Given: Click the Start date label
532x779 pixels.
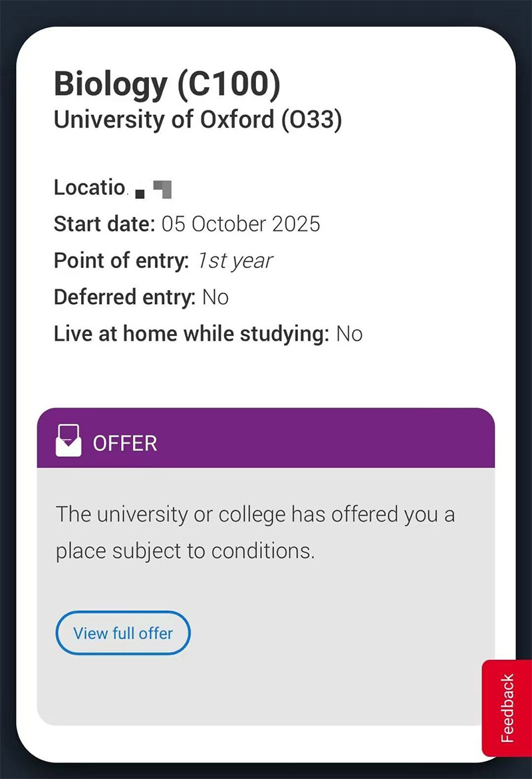Looking at the screenshot, I should (105, 224).
